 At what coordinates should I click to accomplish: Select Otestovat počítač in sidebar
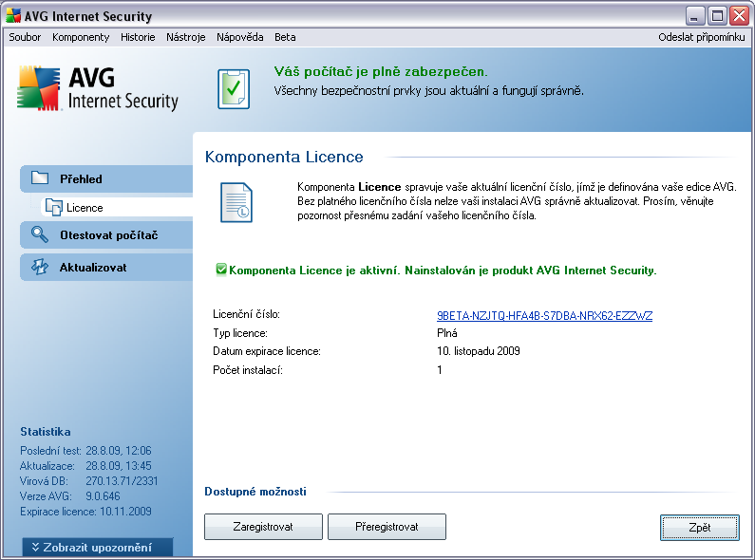[106, 234]
